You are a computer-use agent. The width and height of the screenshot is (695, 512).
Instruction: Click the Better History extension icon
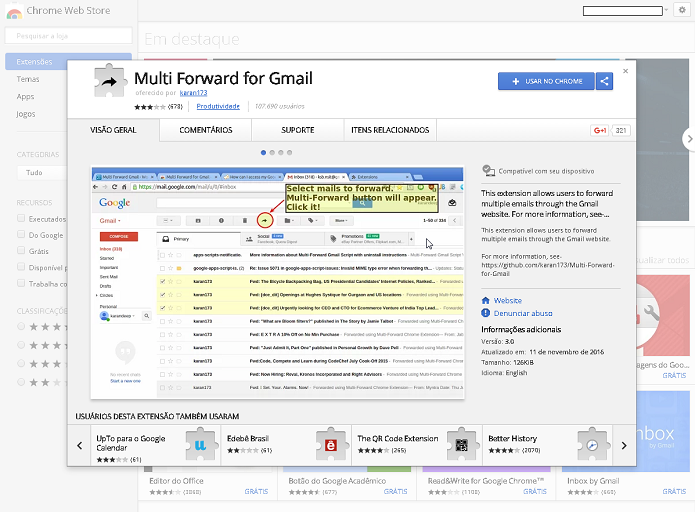592,445
